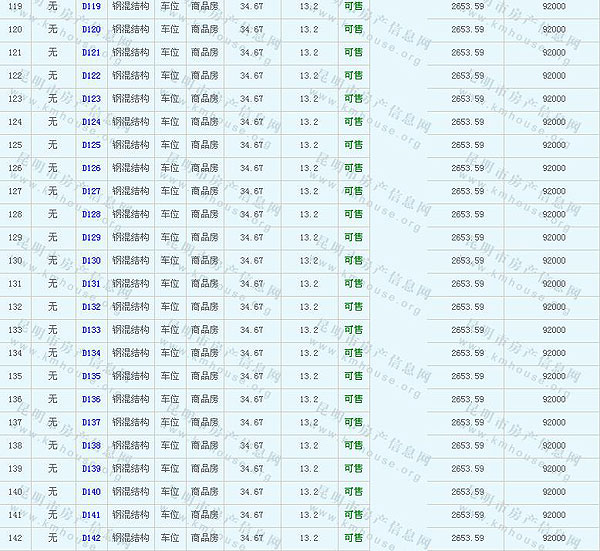Viewport: 600px width, 551px height.
Task: Click the D133 link
Action: coord(91,330)
